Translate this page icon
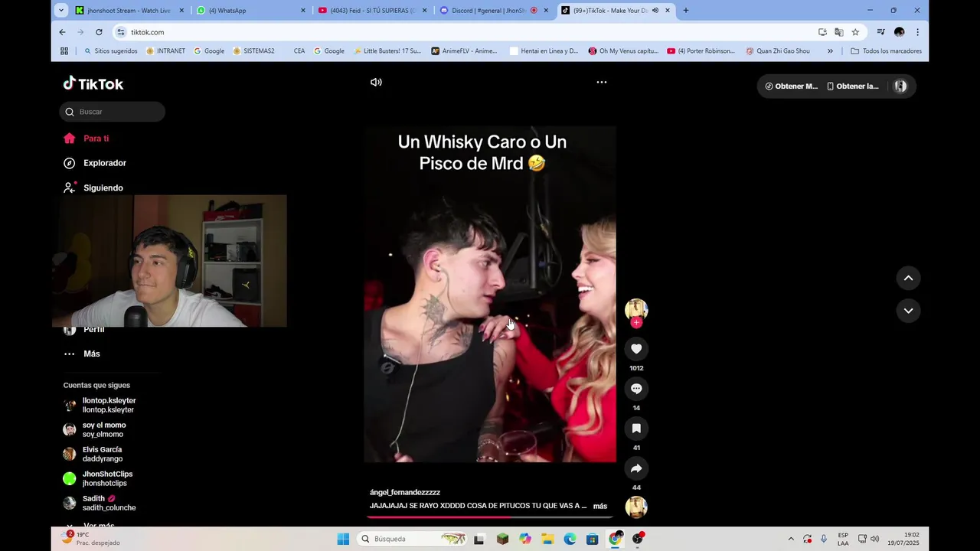 point(839,32)
